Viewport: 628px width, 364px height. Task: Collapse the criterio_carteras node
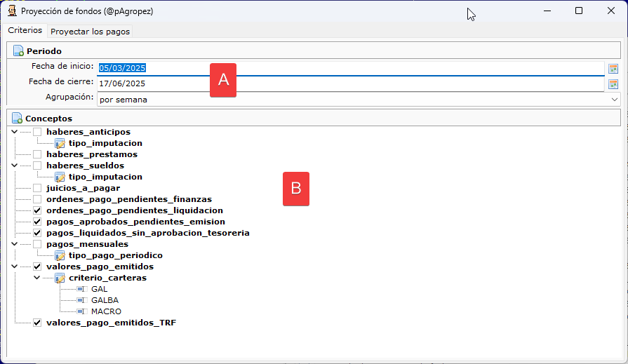37,278
